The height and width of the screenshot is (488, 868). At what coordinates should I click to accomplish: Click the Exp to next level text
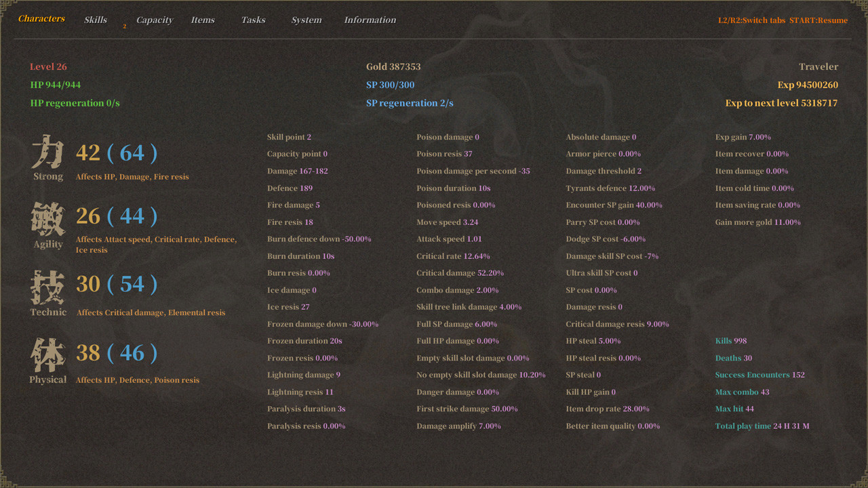point(781,103)
